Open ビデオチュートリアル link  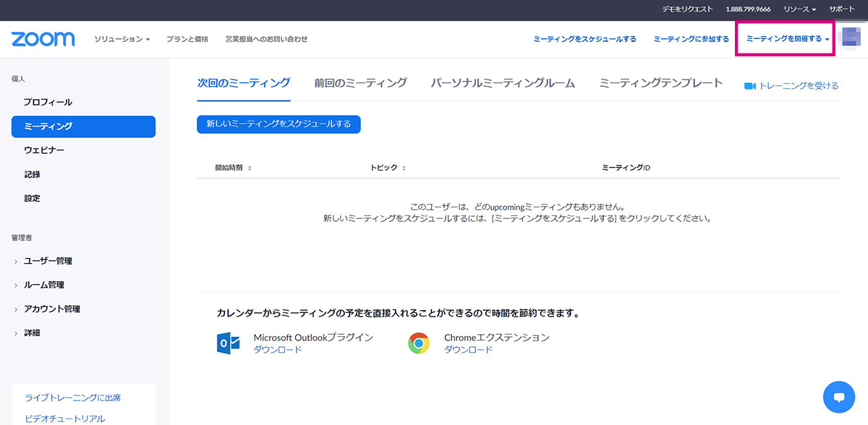tap(65, 418)
